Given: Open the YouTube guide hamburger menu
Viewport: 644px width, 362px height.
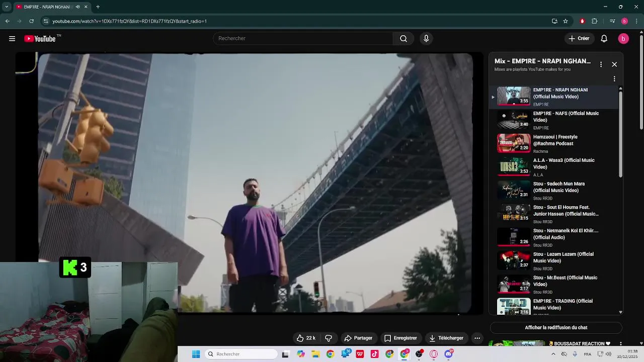Looking at the screenshot, I should (12, 39).
